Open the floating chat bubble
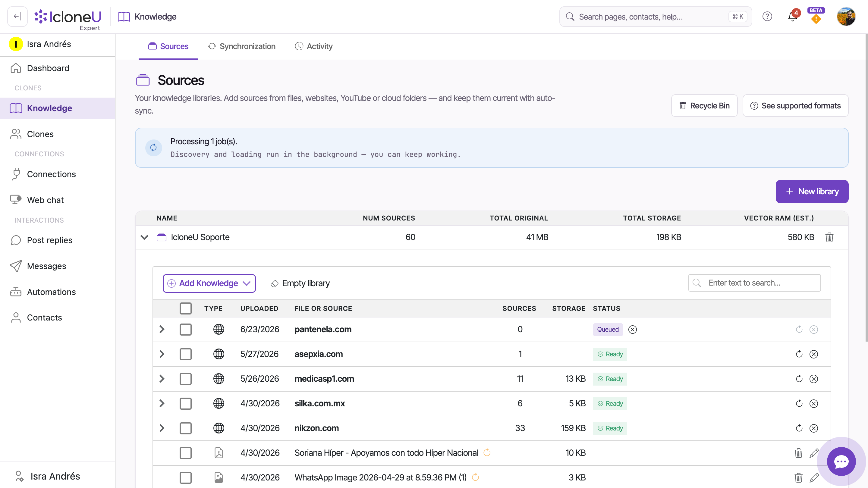The width and height of the screenshot is (868, 488). click(841, 461)
